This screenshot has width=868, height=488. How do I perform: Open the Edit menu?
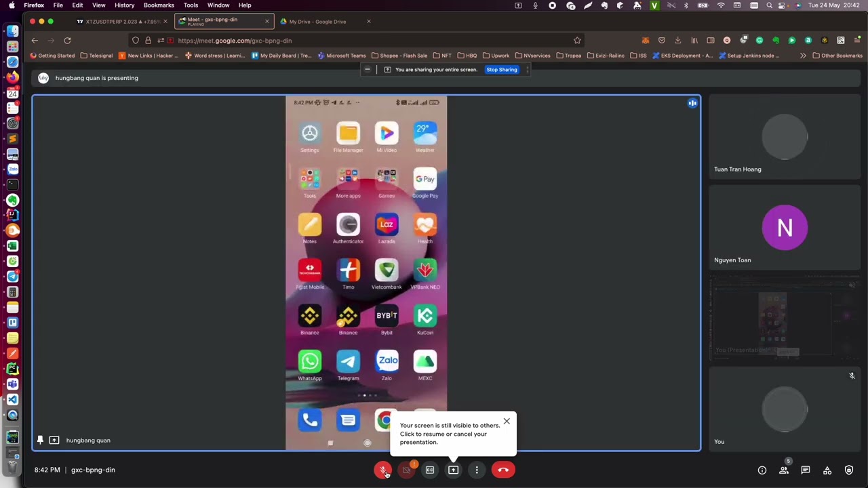tap(77, 5)
